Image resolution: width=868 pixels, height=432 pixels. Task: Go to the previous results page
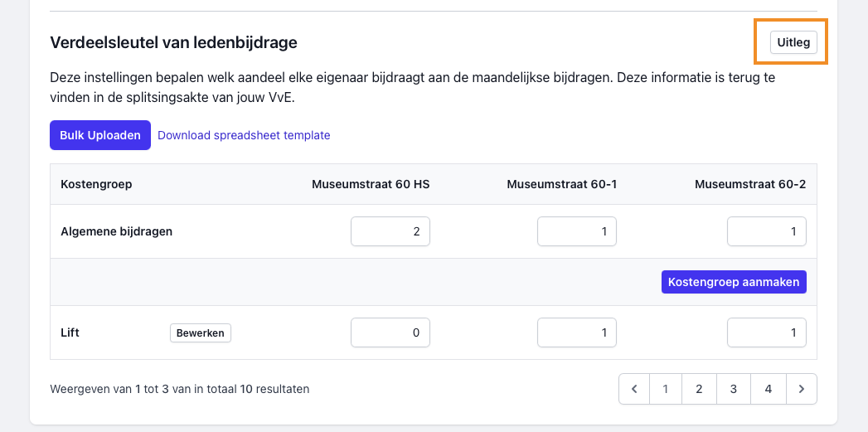tap(634, 389)
